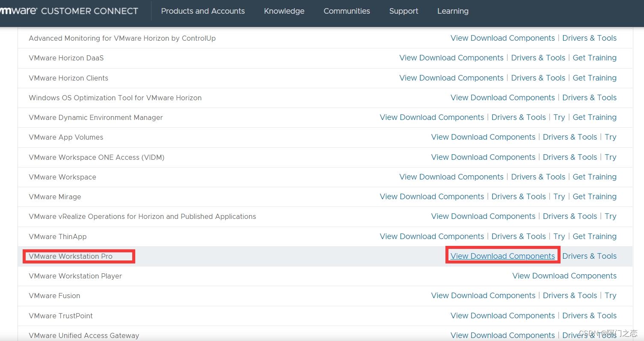This screenshot has width=644, height=341.
Task: Select the 'VMware Unified Access Gateway' product name
Action: point(84,335)
